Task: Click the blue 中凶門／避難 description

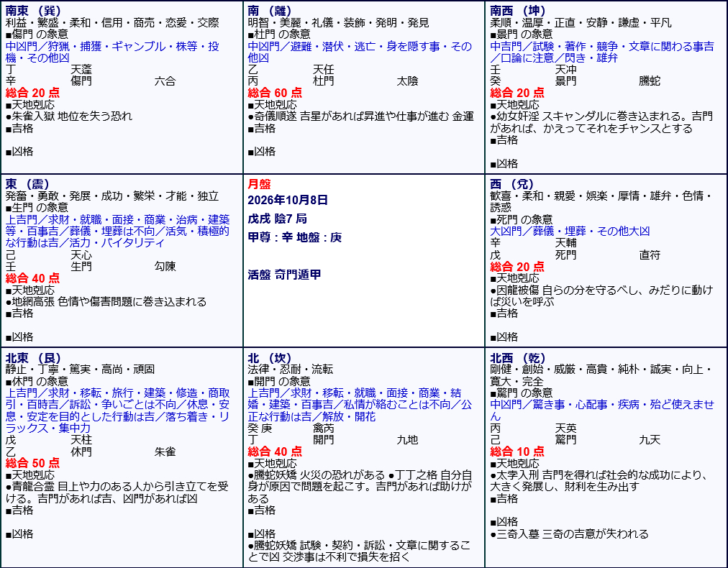Action: tap(360, 52)
